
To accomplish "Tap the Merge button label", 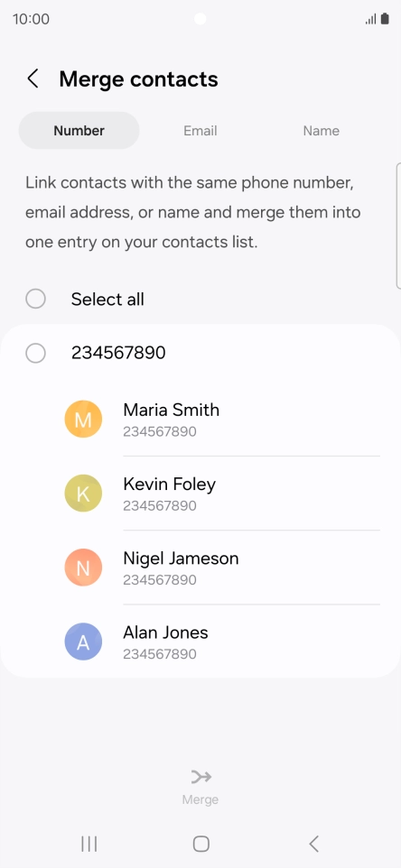I will 200,799.
